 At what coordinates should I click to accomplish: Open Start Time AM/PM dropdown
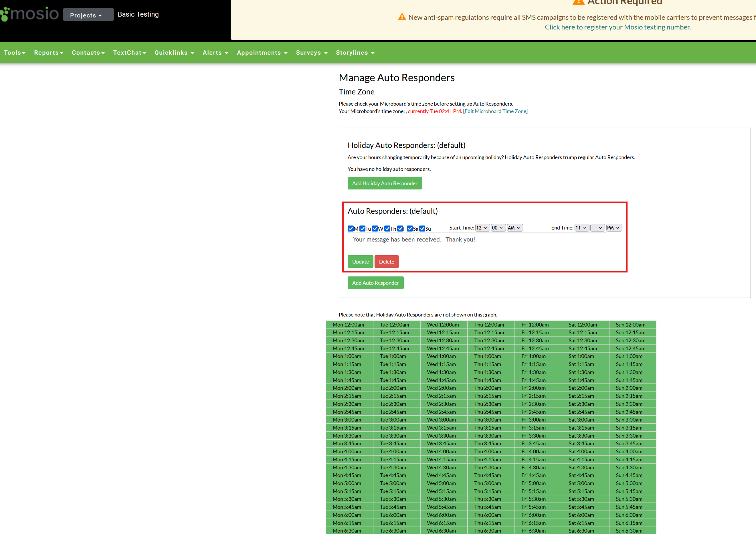pyautogui.click(x=515, y=228)
